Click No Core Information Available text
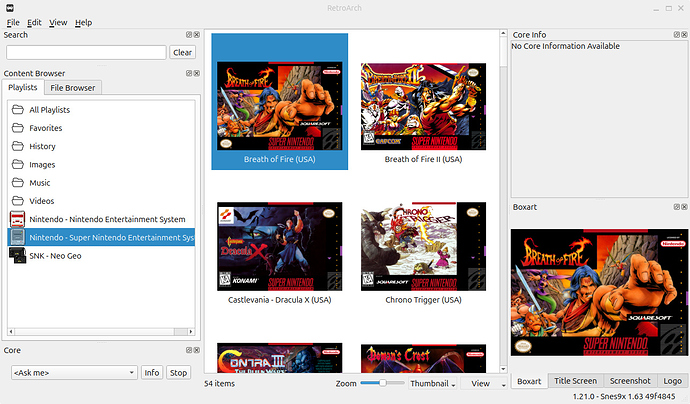The width and height of the screenshot is (690, 404). (565, 46)
